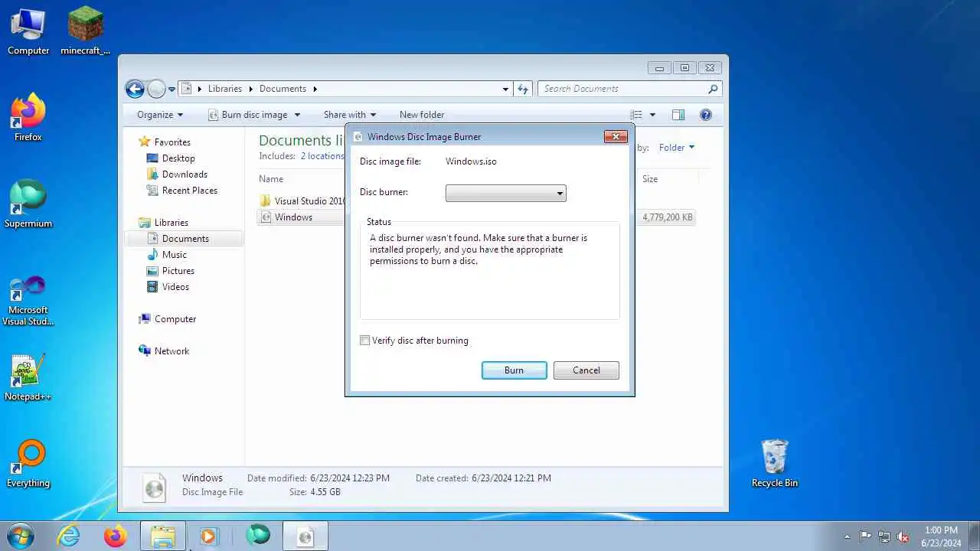This screenshot has height=551, width=980.
Task: Select the Libraries tree node
Action: click(x=171, y=223)
